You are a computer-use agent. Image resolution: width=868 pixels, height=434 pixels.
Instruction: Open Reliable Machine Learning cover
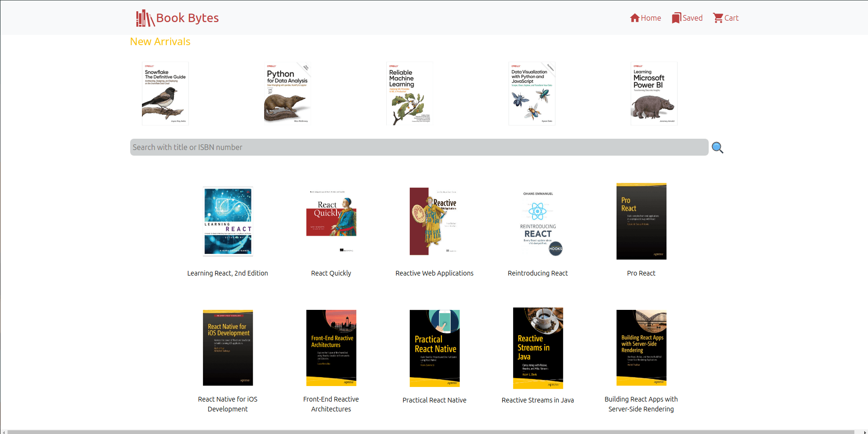point(410,94)
